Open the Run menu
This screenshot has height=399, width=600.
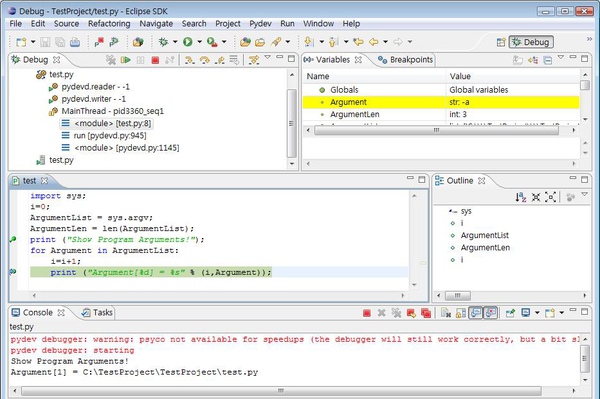(287, 24)
